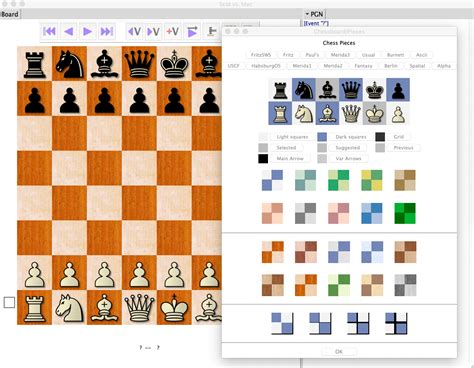Open the PGN dropdown arrow
The image size is (474, 368).
[x=307, y=14]
